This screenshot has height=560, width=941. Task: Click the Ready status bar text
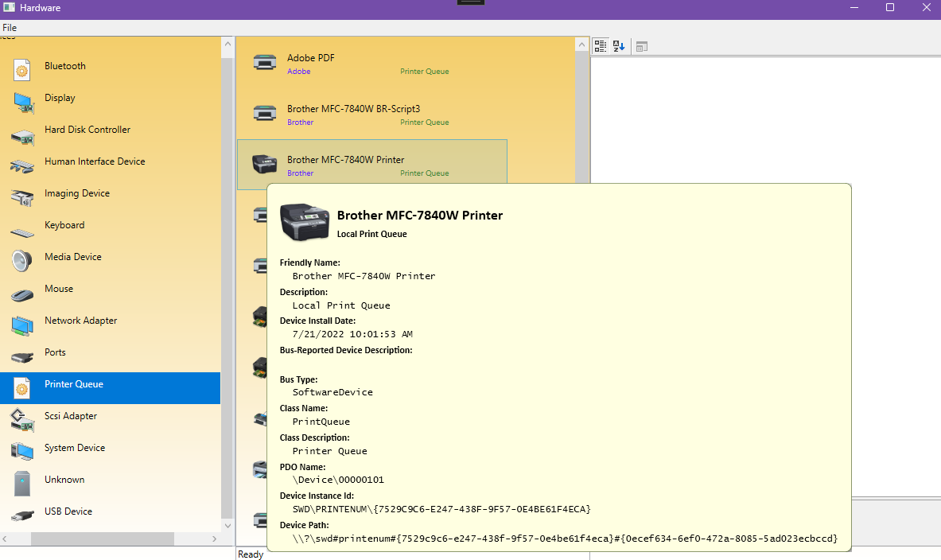point(251,554)
